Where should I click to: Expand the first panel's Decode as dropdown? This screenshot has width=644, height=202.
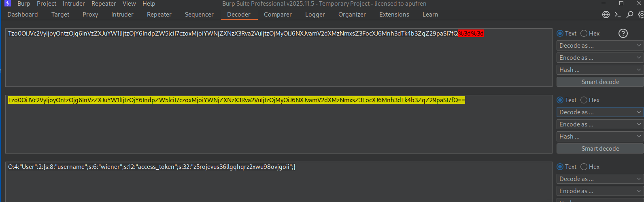[600, 46]
